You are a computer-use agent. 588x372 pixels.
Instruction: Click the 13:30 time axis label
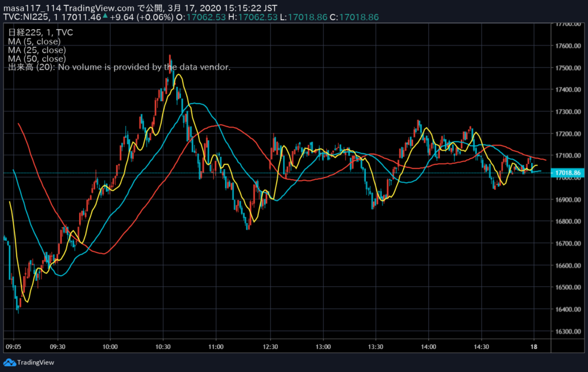click(x=376, y=347)
